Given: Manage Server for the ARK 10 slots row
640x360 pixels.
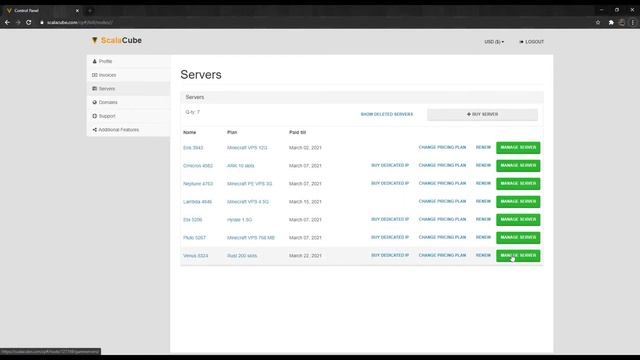Looking at the screenshot, I should [518, 166].
